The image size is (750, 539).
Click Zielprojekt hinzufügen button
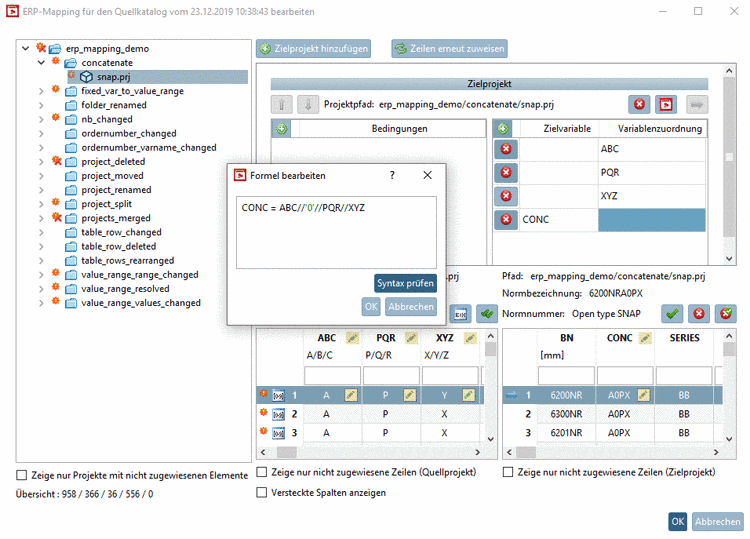[313, 48]
